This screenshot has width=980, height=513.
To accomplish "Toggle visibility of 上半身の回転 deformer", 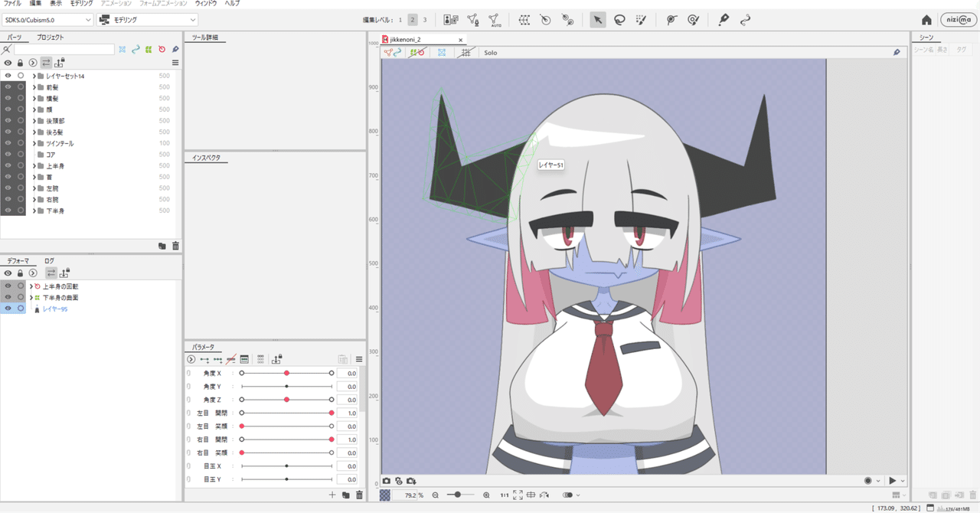I will pos(7,286).
